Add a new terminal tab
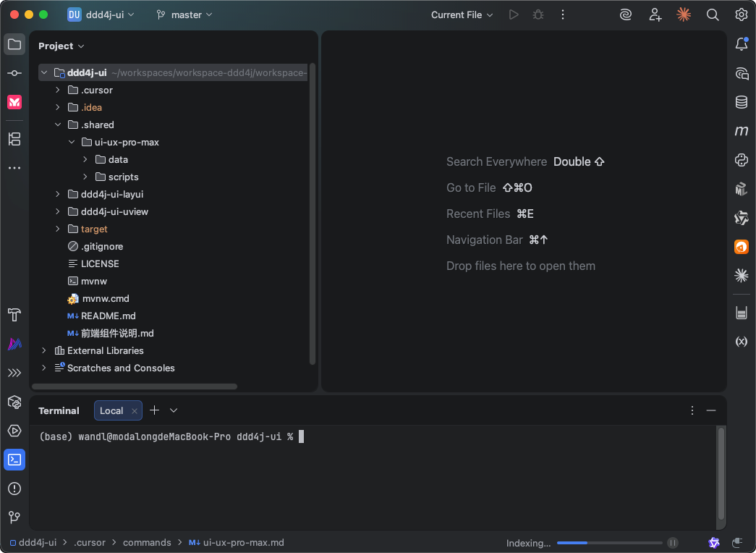This screenshot has width=756, height=553. [x=154, y=410]
